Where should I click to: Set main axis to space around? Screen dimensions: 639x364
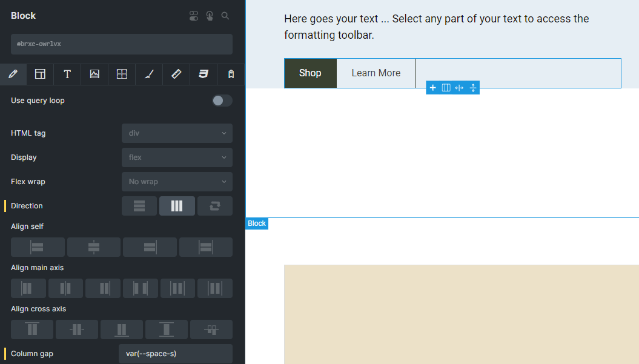[177, 288]
